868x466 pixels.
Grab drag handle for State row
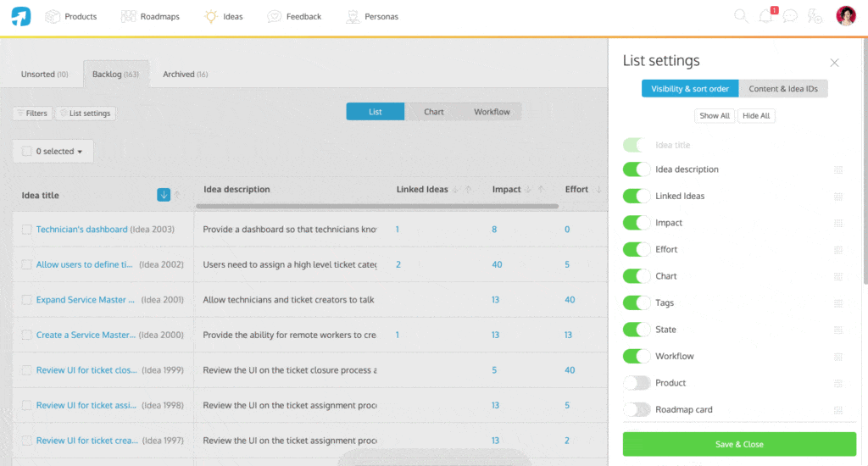(x=838, y=330)
